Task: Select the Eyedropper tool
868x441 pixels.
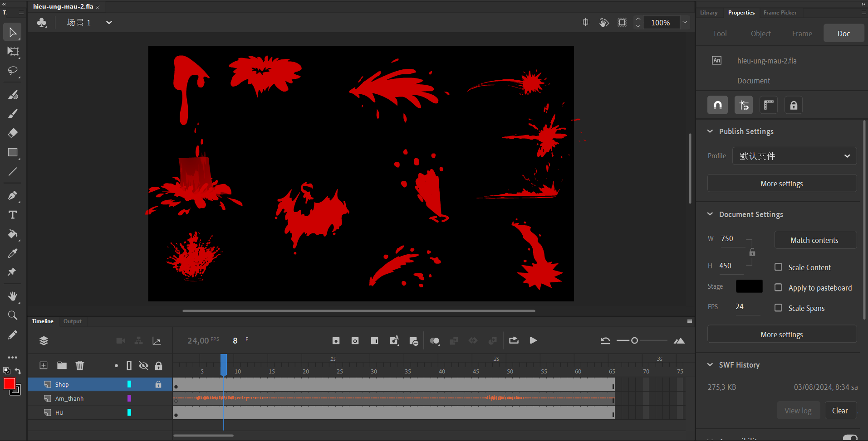Action: 13,253
